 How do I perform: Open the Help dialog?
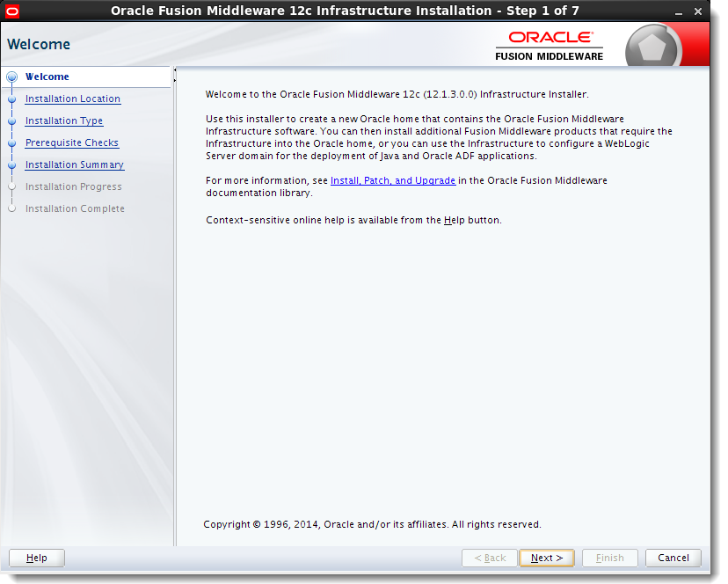pos(37,558)
